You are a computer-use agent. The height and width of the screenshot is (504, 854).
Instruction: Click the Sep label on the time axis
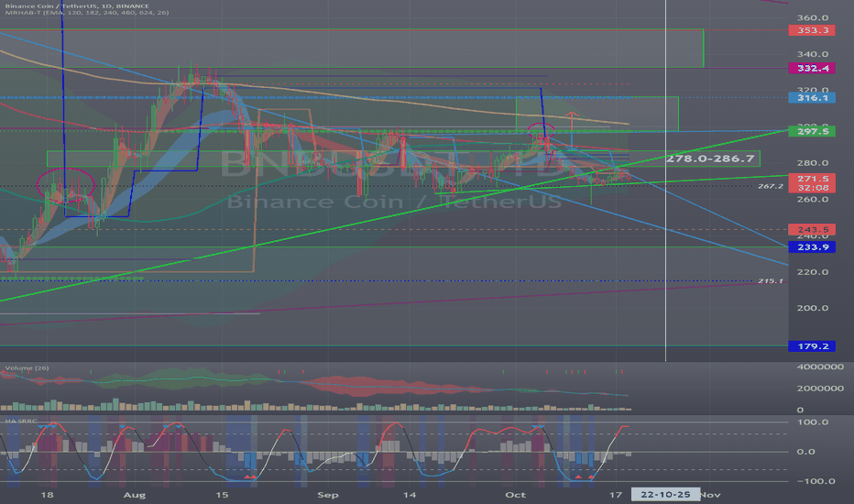pyautogui.click(x=328, y=495)
